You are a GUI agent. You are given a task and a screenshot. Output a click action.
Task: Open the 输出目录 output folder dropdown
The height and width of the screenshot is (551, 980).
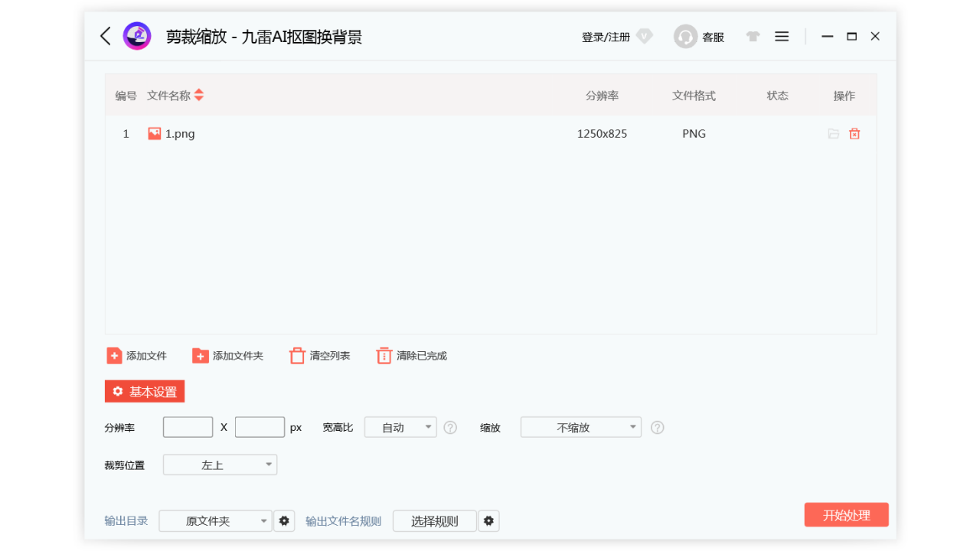click(214, 520)
